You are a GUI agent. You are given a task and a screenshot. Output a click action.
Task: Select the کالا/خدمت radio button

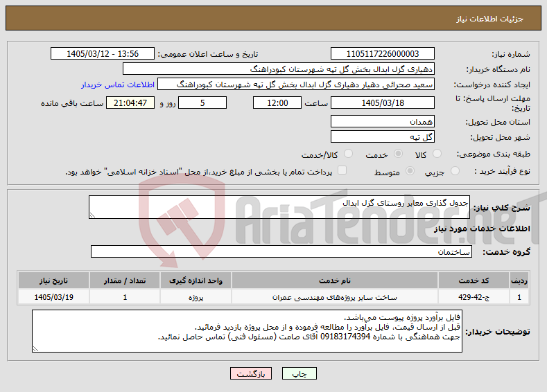tap(348, 154)
